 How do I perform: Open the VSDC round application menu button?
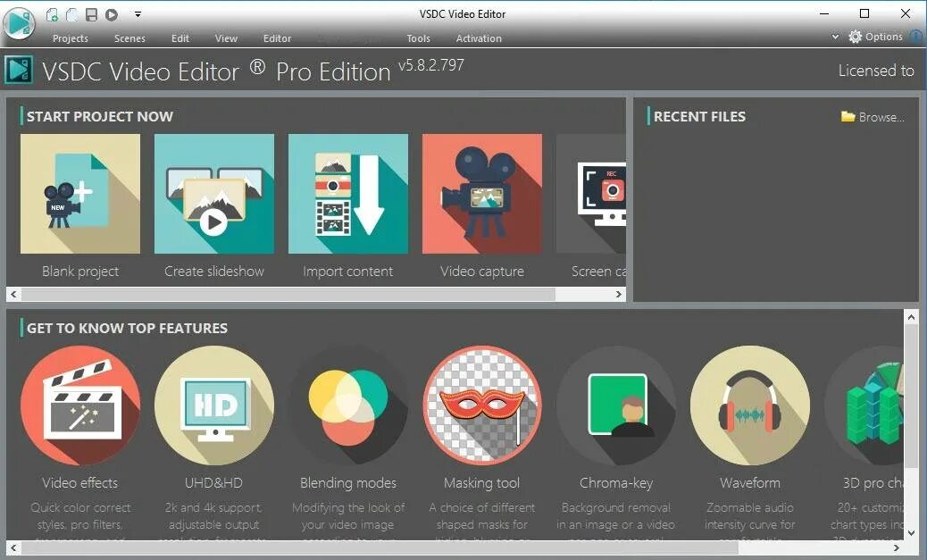(x=19, y=23)
